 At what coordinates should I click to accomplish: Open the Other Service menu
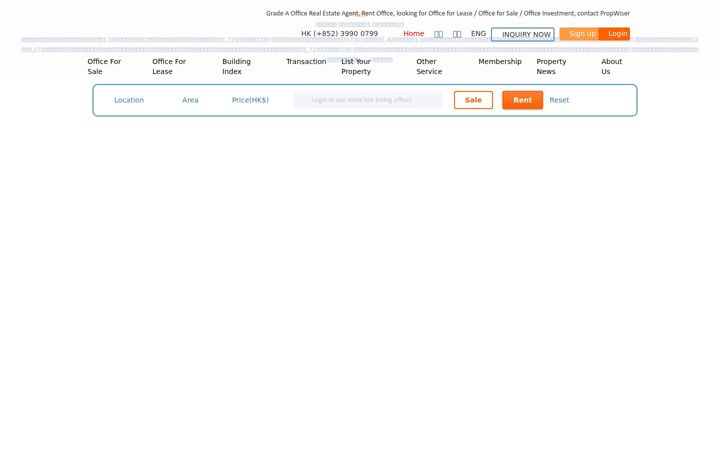click(429, 66)
